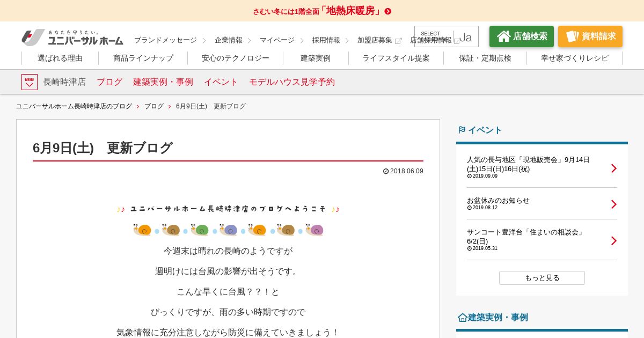Viewport: 644px width, 338px height.
Task: Select 建築実例 in main navigation
Action: (316, 58)
